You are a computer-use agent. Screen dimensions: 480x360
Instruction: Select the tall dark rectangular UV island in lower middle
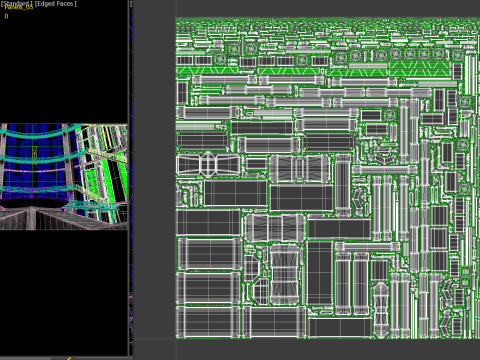coord(320,273)
